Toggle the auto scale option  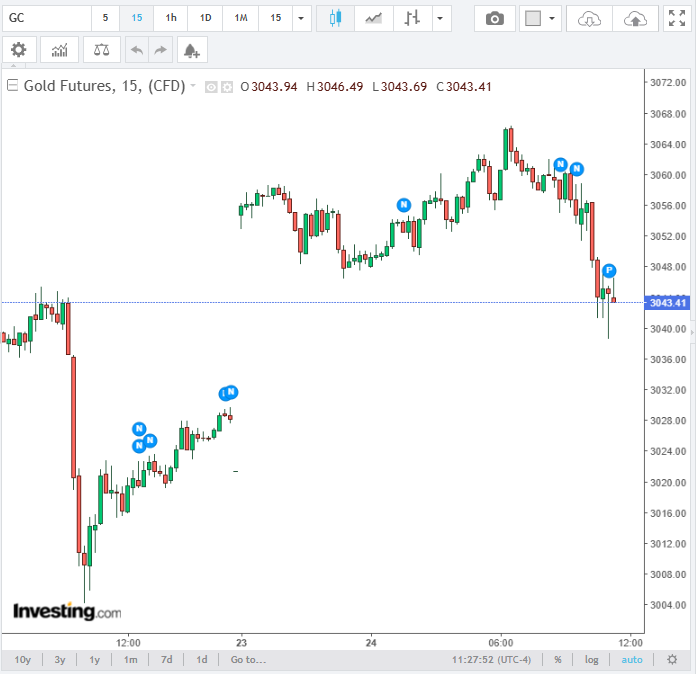[x=632, y=660]
